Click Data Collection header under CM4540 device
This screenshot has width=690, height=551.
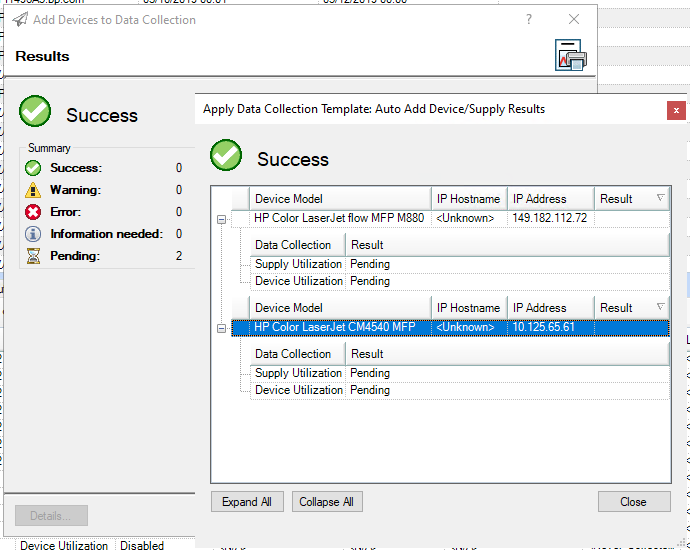click(297, 354)
